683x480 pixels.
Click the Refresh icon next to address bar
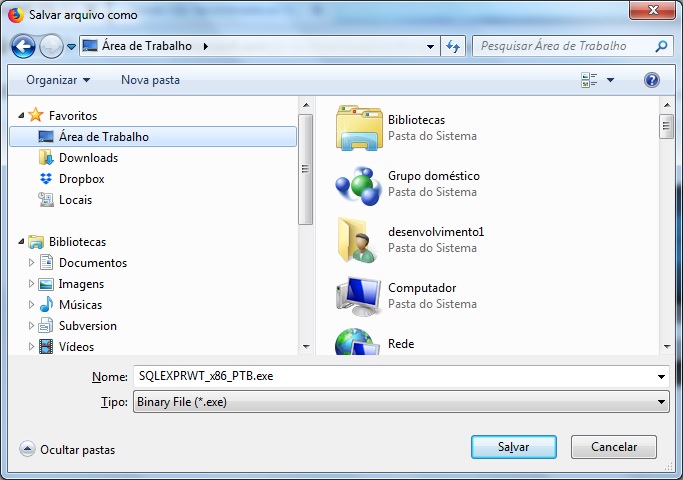(453, 46)
